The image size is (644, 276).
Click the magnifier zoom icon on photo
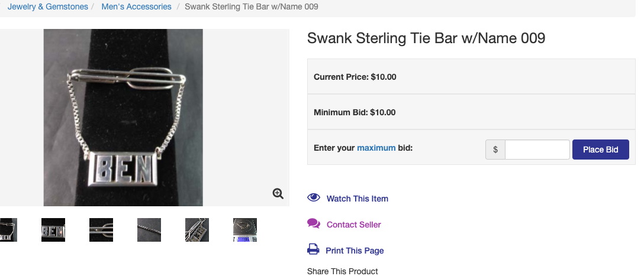278,193
